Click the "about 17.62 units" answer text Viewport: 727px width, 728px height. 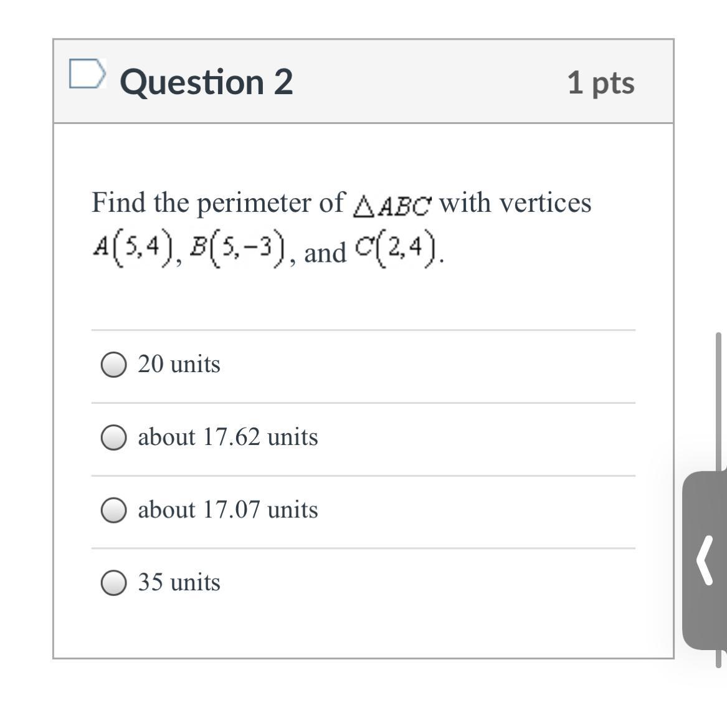point(227,437)
